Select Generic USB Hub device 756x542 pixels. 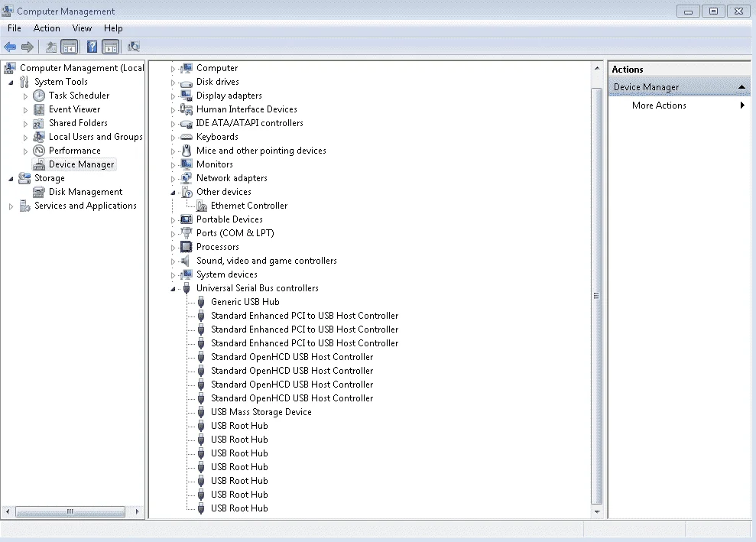[245, 302]
